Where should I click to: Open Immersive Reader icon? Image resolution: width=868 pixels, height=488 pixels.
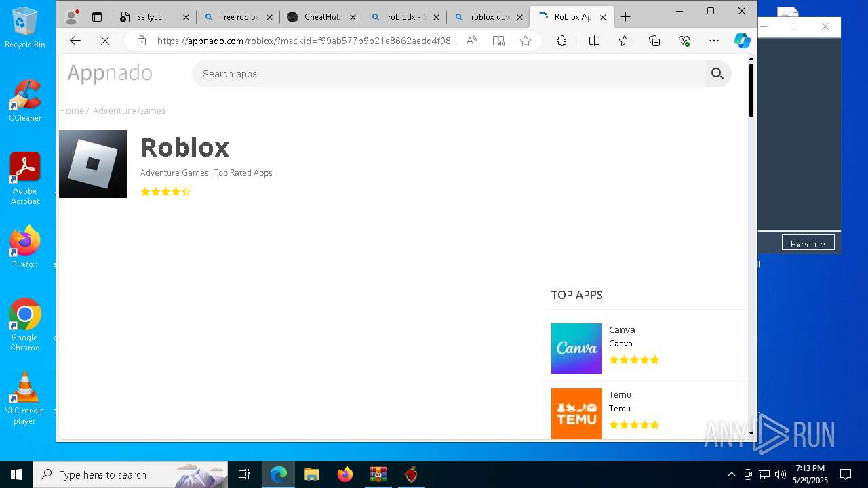coord(498,41)
